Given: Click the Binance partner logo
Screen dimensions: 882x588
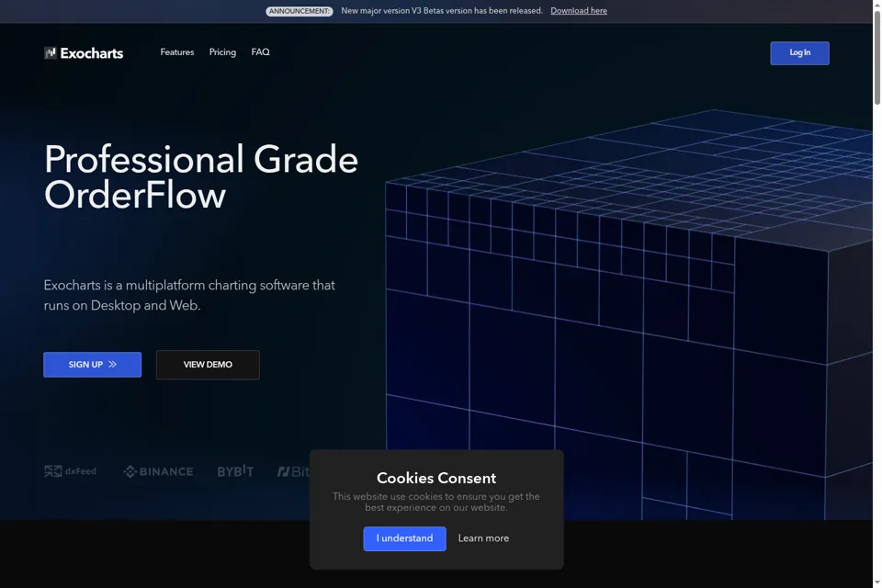Looking at the screenshot, I should (158, 471).
